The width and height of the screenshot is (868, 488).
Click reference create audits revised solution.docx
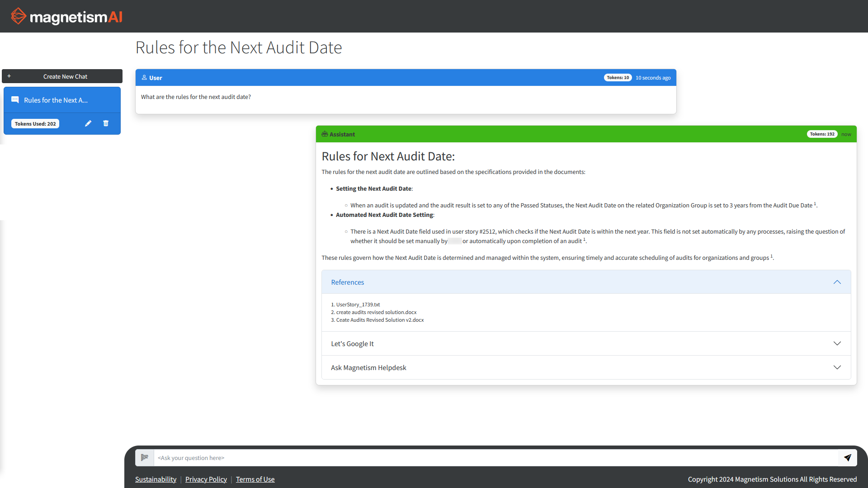376,312
